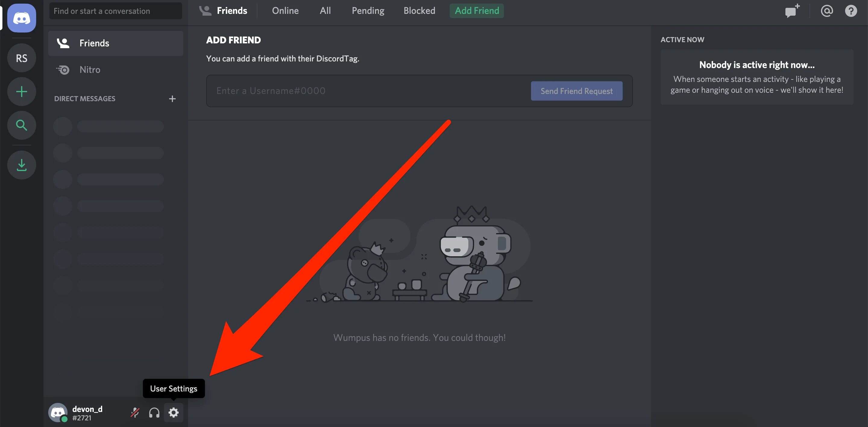Switch to the Blocked tab
Viewport: 868px width, 427px height.
coord(419,11)
